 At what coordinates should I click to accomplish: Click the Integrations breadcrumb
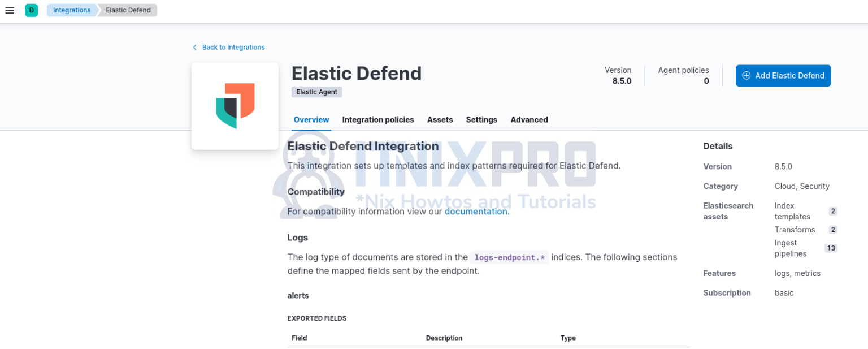tap(71, 10)
